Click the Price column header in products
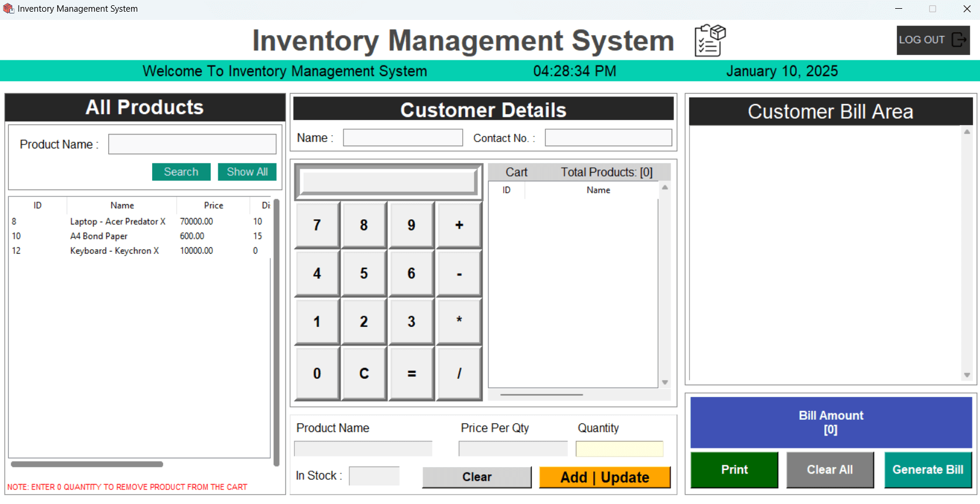This screenshot has width=980, height=504. pyautogui.click(x=214, y=205)
